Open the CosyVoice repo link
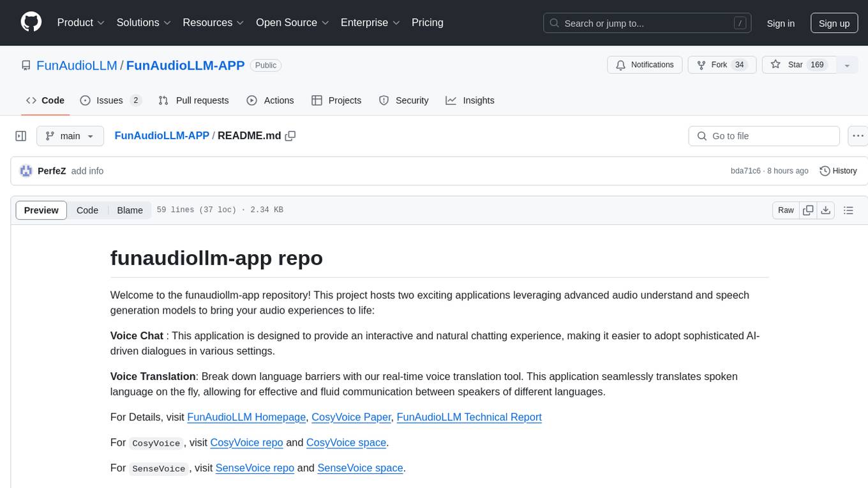This screenshot has height=488, width=868. coord(246,443)
